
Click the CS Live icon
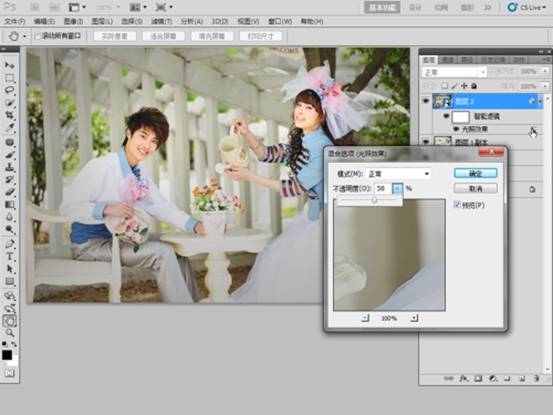(x=512, y=7)
